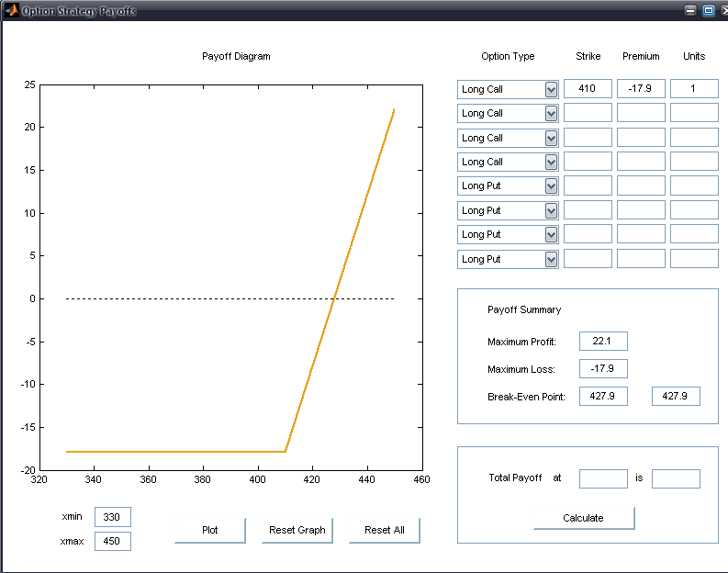This screenshot has height=573, width=728.
Task: Click the Maximum Loss label
Action: coord(521,369)
